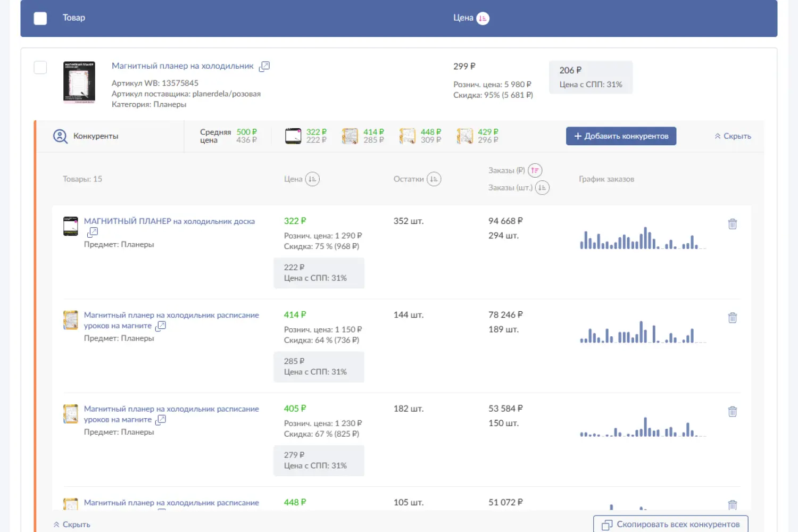The height and width of the screenshot is (532, 798).
Task: Open МАГНИТНЫЙ ПЛАНЕР на холодильник доска link
Action: 169,221
